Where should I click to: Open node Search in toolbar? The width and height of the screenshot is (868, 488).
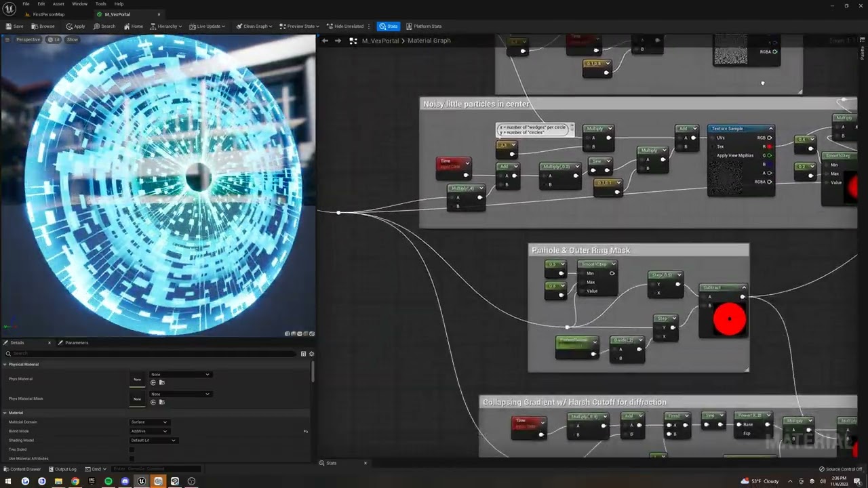(104, 26)
